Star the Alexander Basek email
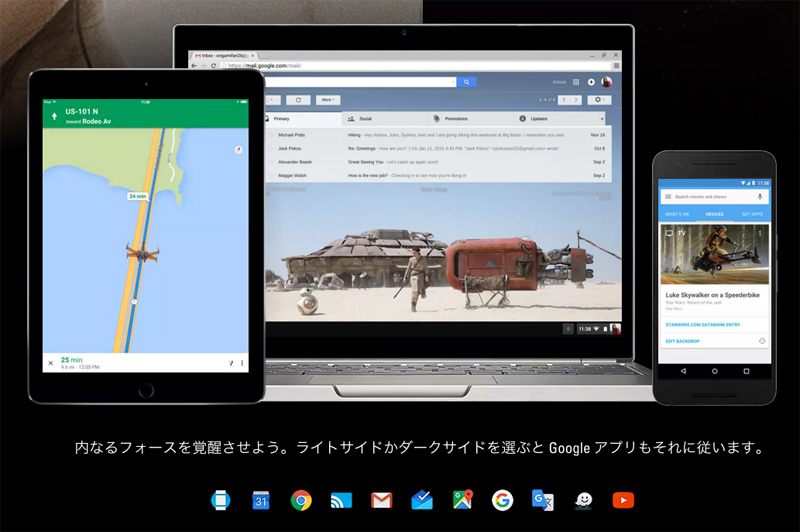Viewport: 800px width, 532px height. (271, 162)
